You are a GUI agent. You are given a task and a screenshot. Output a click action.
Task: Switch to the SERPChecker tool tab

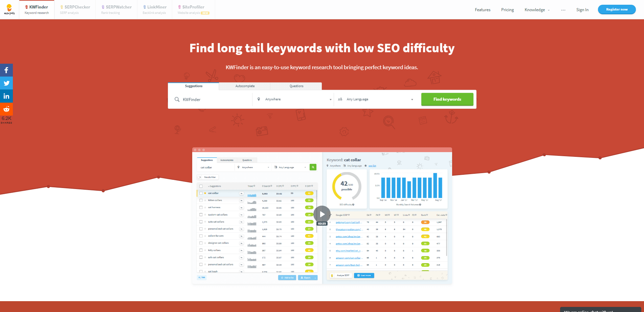pos(75,9)
